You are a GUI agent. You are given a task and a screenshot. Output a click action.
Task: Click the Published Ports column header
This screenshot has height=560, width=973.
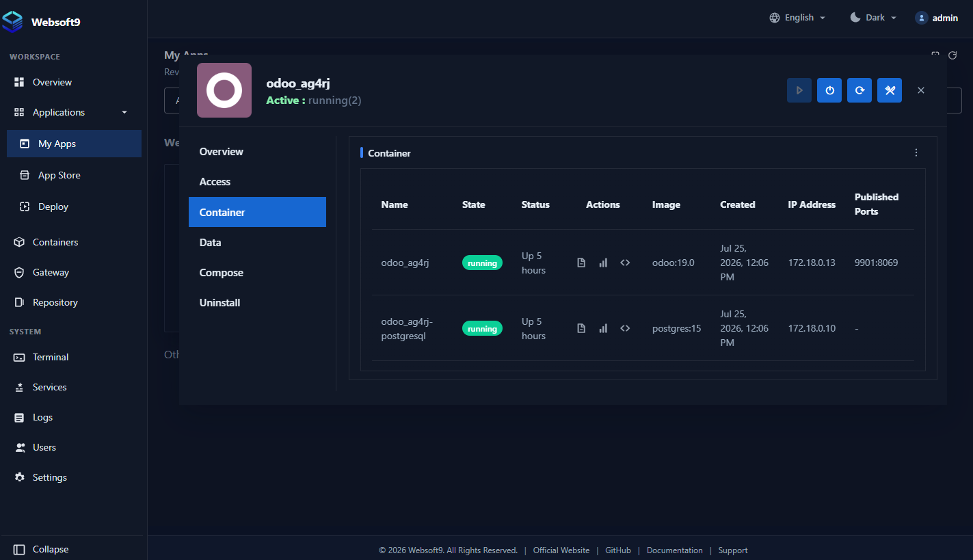[877, 204]
